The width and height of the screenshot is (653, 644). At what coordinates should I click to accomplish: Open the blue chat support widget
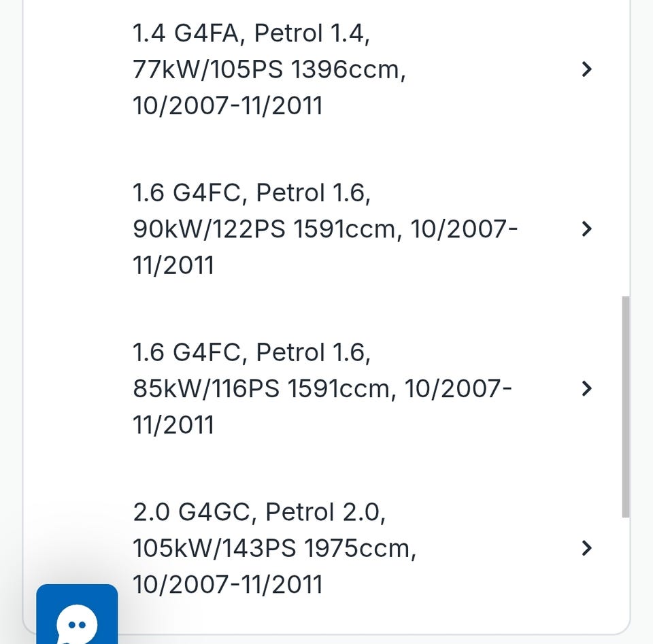(77, 613)
